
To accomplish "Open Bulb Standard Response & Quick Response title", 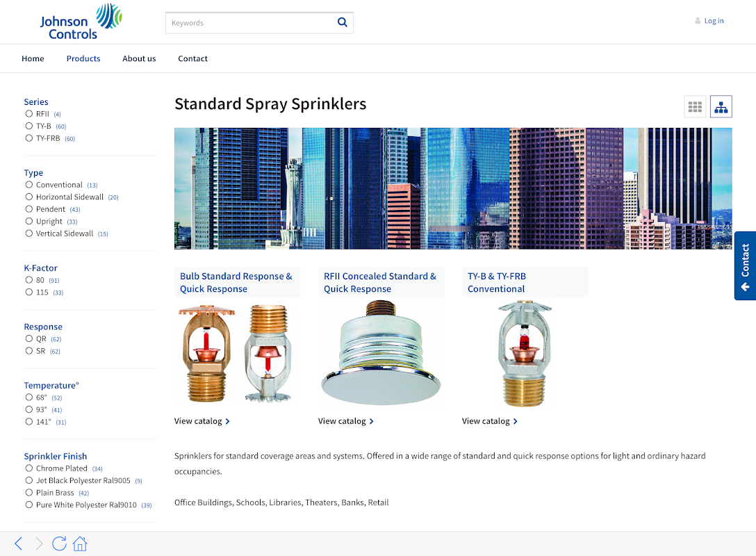I will 236,283.
